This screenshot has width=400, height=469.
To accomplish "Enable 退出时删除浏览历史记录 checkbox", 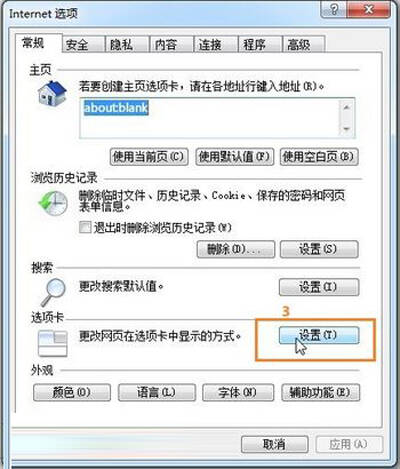I will point(85,228).
